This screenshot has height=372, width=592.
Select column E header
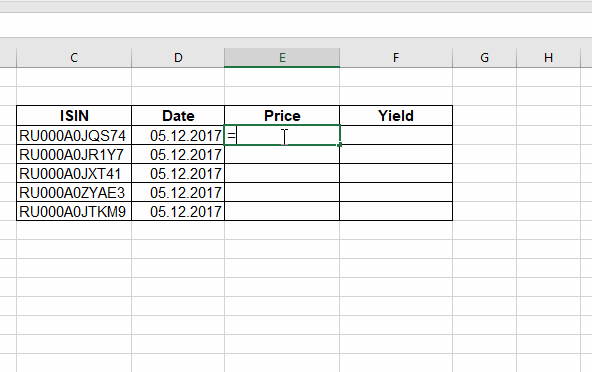pyautogui.click(x=282, y=58)
